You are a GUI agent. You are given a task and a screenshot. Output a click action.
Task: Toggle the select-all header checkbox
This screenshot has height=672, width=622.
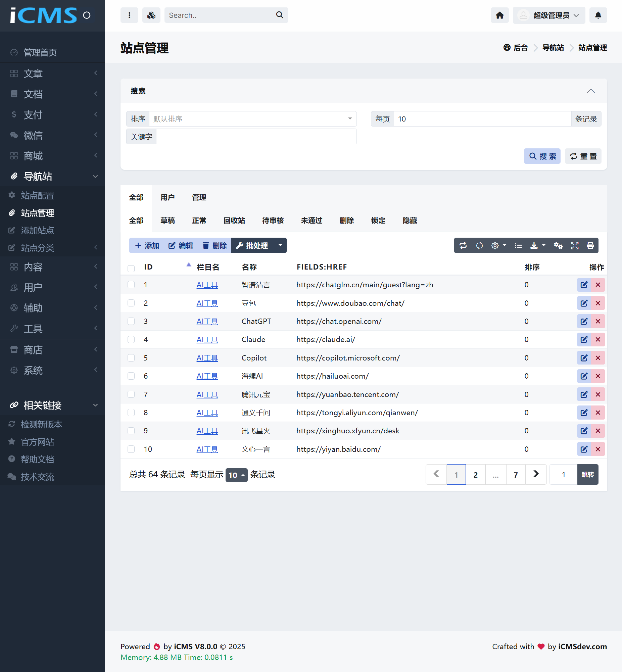131,268
